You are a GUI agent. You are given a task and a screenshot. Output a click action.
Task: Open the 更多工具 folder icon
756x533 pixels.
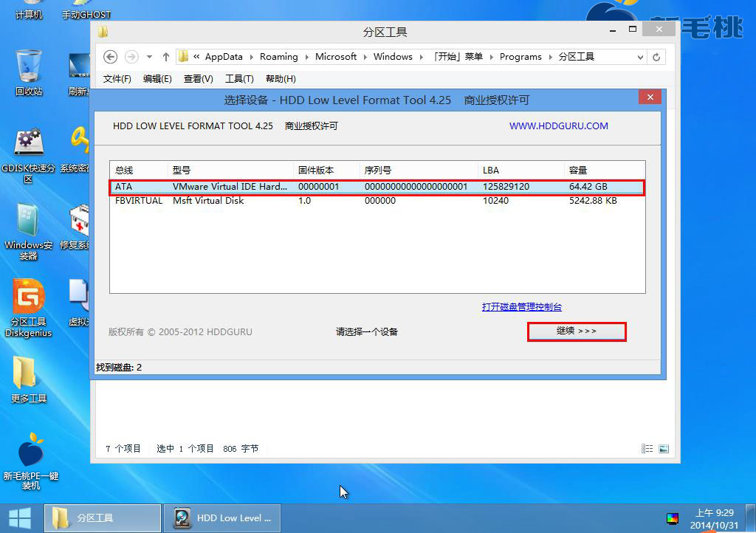pos(29,379)
